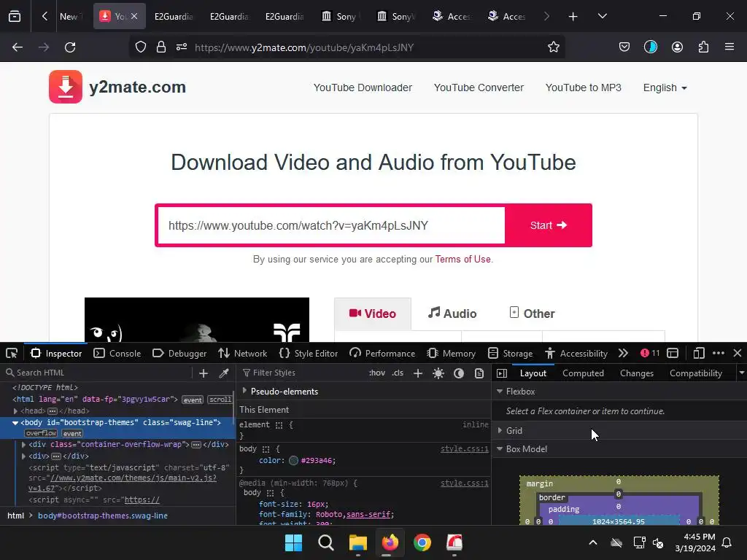Screen dimensions: 747x560
Task: Click the error count badge
Action: pyautogui.click(x=650, y=354)
